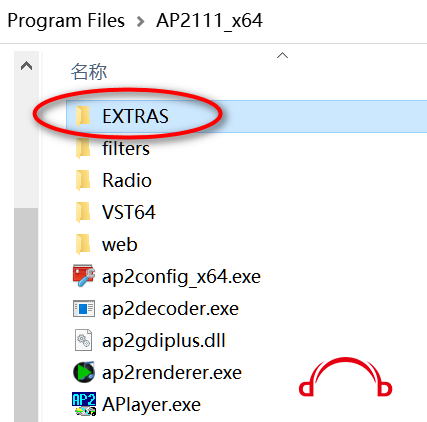Click the ap2renderer.exe green play icon
The image size is (427, 422).
pos(84,372)
